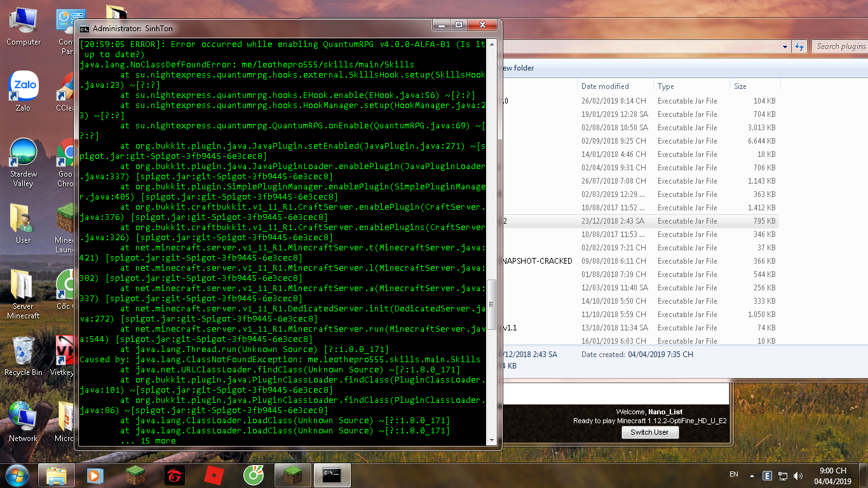Show hidden system tray icons

point(752,475)
